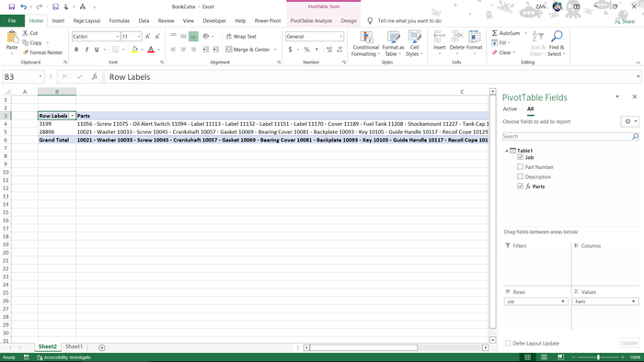Undo the last action
The width and height of the screenshot is (644, 362).
pos(23,6)
